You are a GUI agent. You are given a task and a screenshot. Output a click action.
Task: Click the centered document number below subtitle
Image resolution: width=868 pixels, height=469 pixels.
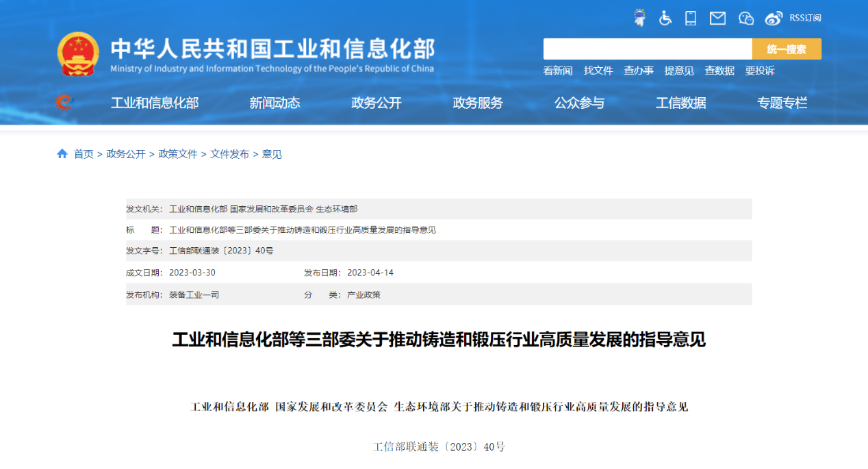click(x=439, y=446)
